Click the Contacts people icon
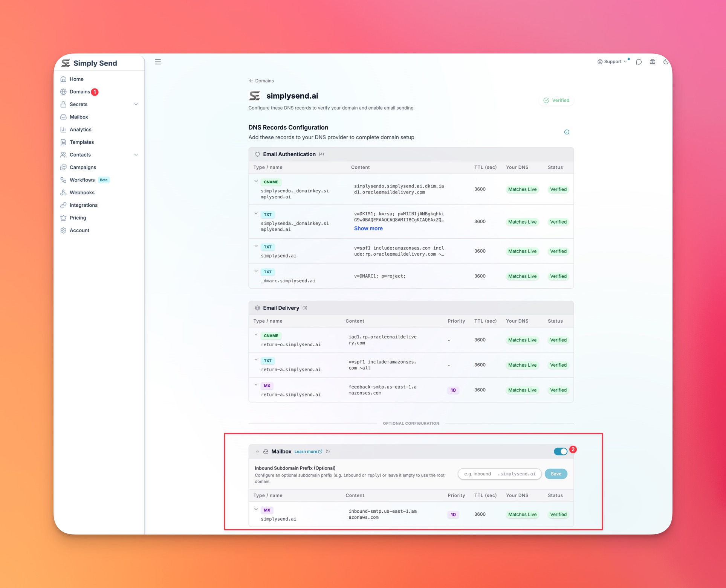 click(x=63, y=155)
